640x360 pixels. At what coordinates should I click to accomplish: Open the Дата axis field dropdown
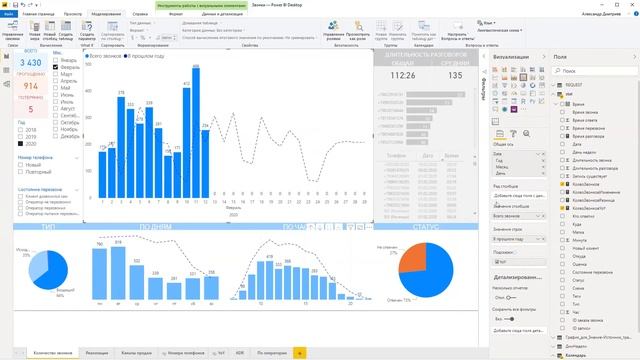click(538, 154)
